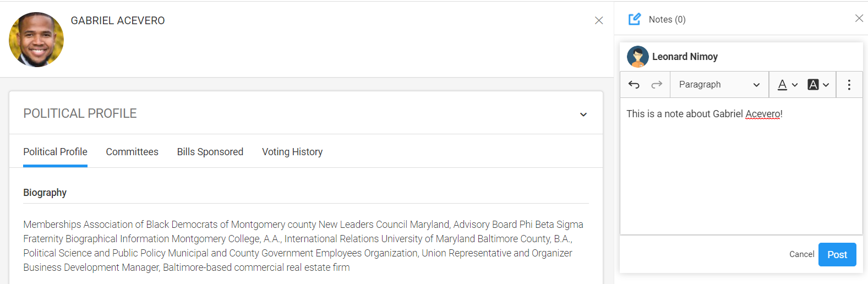Click the undo arrow in note editor
The image size is (868, 284).
(x=634, y=85)
